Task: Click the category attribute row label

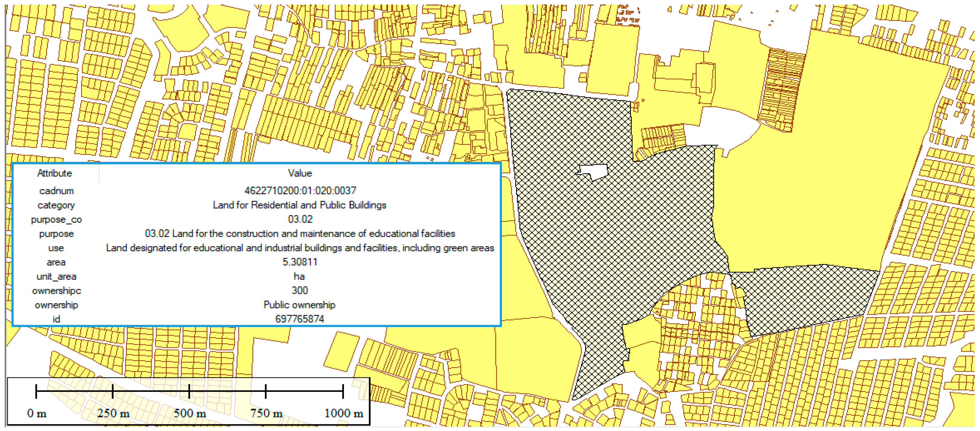Action: pos(56,205)
